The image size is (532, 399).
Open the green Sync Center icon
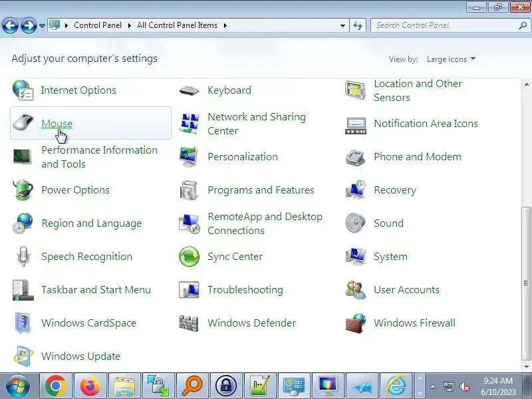point(189,257)
